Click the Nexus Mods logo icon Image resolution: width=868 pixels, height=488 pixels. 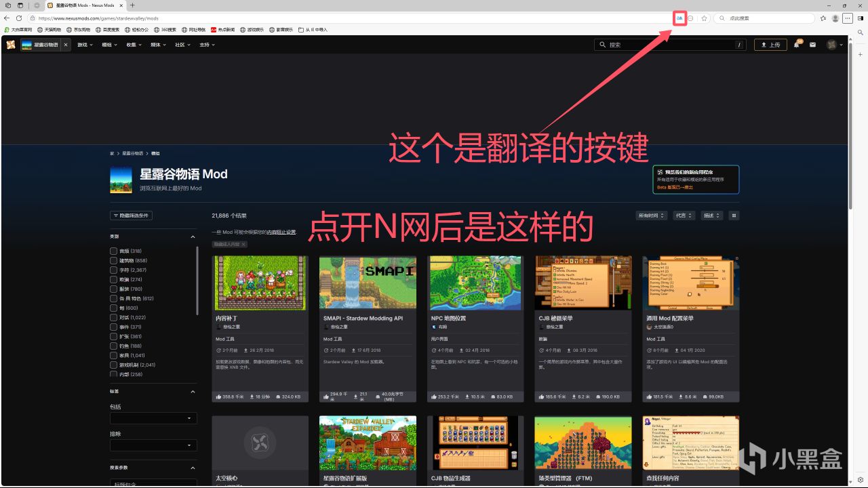pos(10,45)
